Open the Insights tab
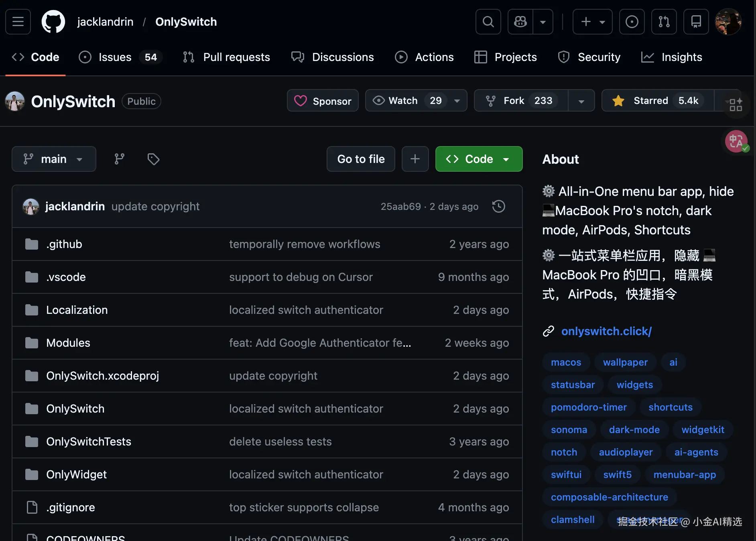This screenshot has height=541, width=756. pos(672,57)
